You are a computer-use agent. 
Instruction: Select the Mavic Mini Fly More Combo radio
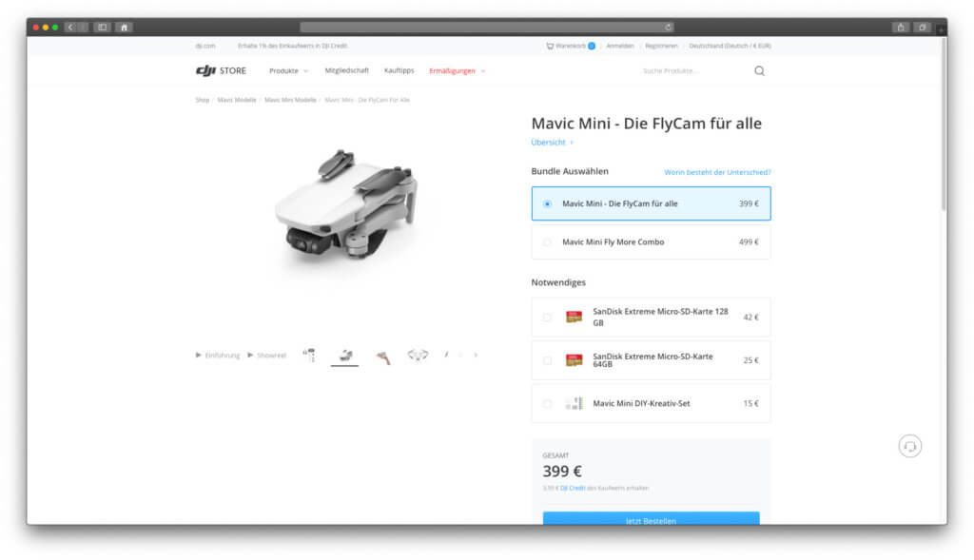[547, 242]
